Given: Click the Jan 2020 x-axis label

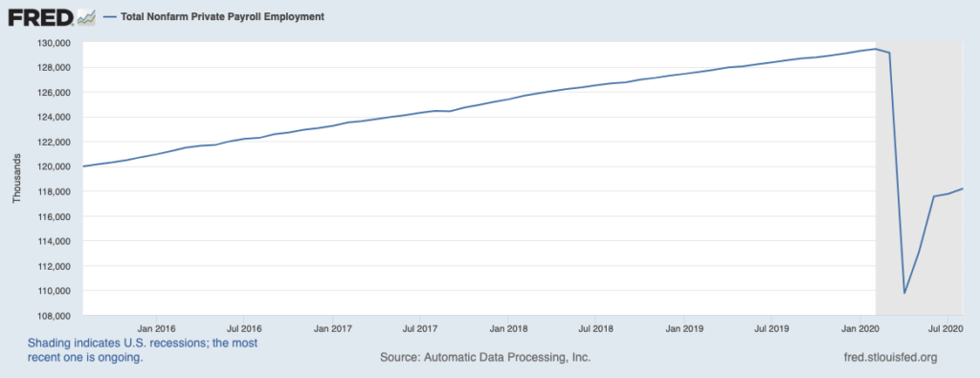Looking at the screenshot, I should click(x=860, y=327).
